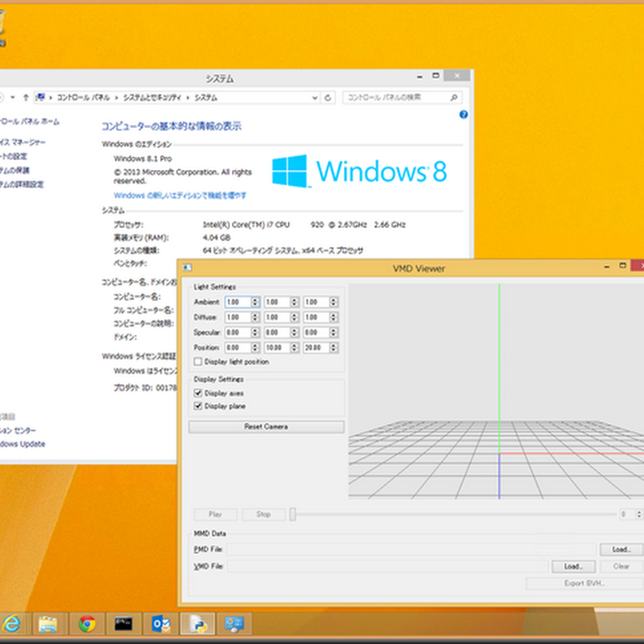Click the refresh icon beside the address bar
Screen dimensions: 644x644
coord(328,97)
